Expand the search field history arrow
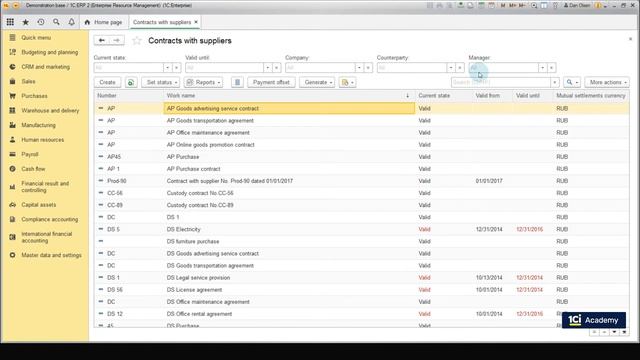The width and height of the screenshot is (640, 360). [x=554, y=82]
